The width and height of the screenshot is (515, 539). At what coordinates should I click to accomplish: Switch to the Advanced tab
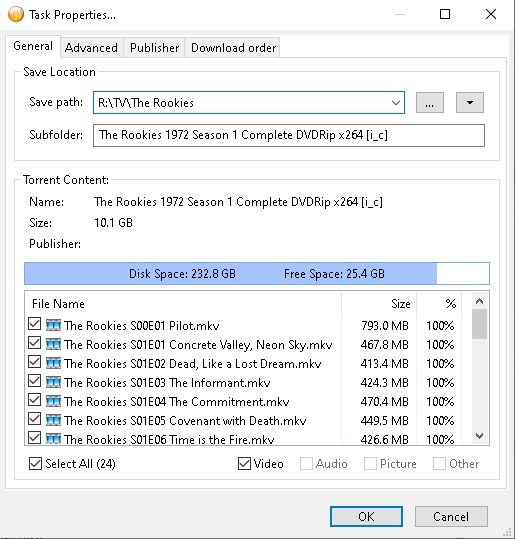click(x=91, y=47)
